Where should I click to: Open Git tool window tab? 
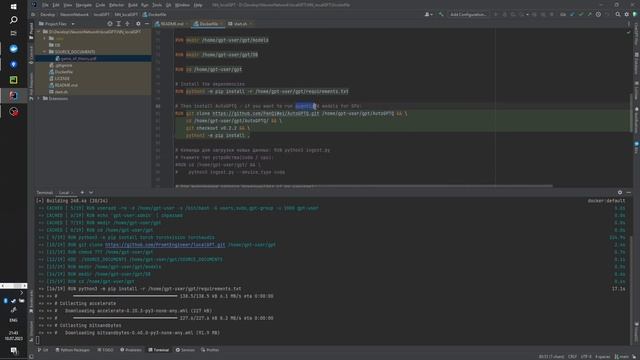point(43,350)
